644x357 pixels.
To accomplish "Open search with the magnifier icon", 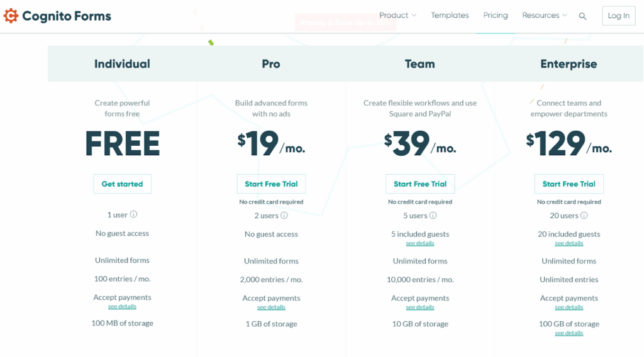I will (x=582, y=16).
